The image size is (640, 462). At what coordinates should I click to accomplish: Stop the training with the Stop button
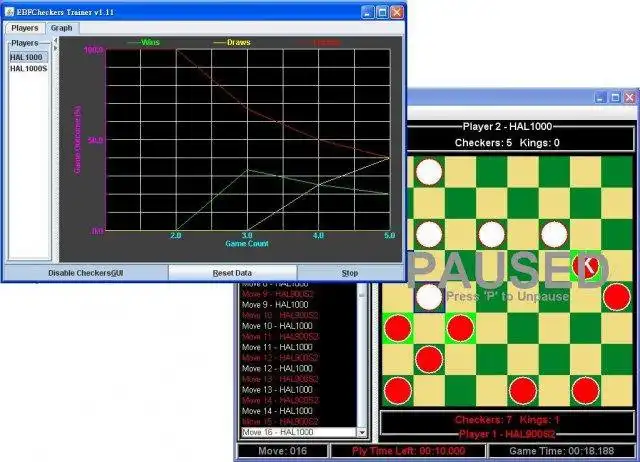coord(350,273)
